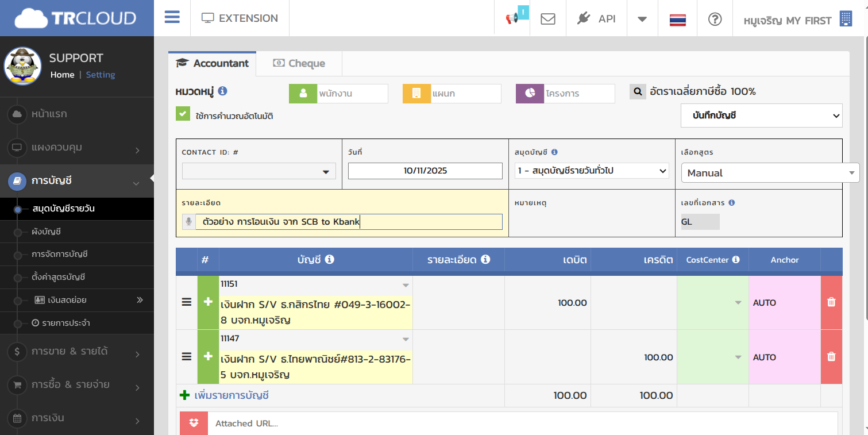Select the Thai flag language toggle
This screenshot has width=868, height=435.
(678, 20)
